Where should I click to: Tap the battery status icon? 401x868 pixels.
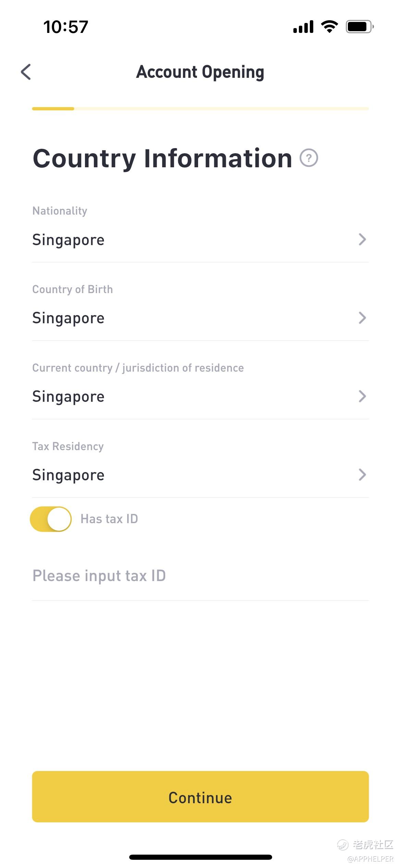[360, 26]
